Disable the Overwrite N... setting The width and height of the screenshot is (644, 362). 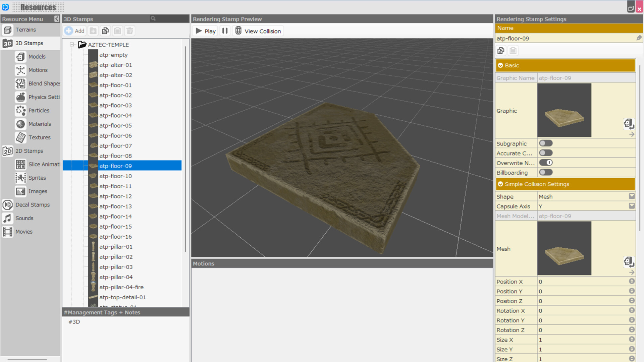tap(546, 163)
